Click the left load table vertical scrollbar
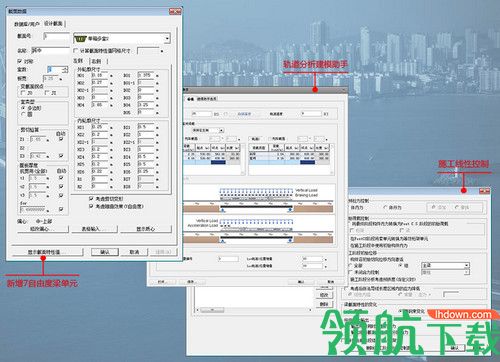 [x=243, y=159]
